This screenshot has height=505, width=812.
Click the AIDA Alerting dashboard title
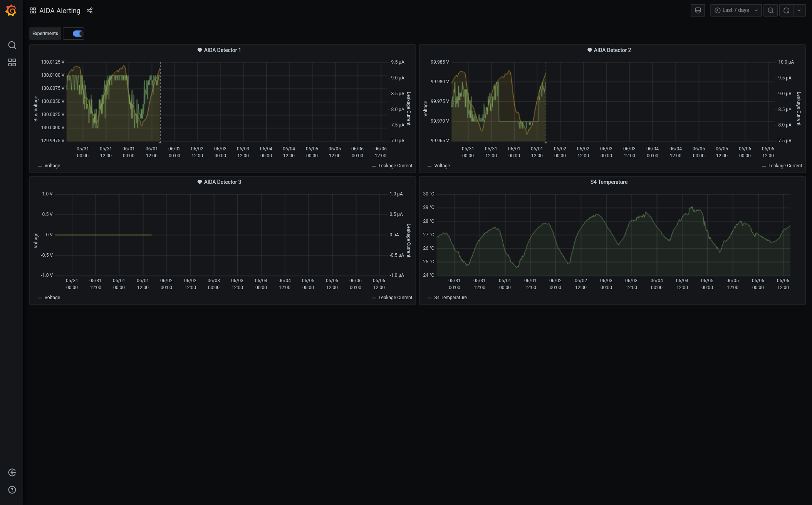tap(60, 11)
